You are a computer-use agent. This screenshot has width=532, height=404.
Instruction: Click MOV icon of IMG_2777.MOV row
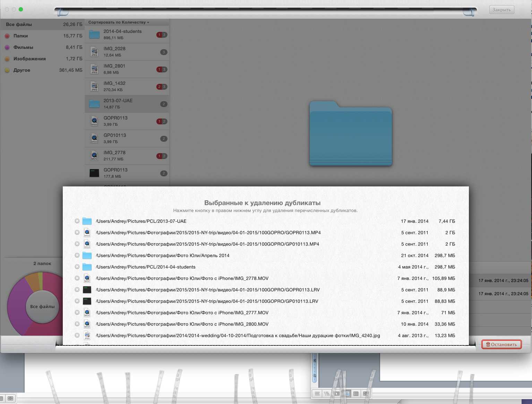87,313
